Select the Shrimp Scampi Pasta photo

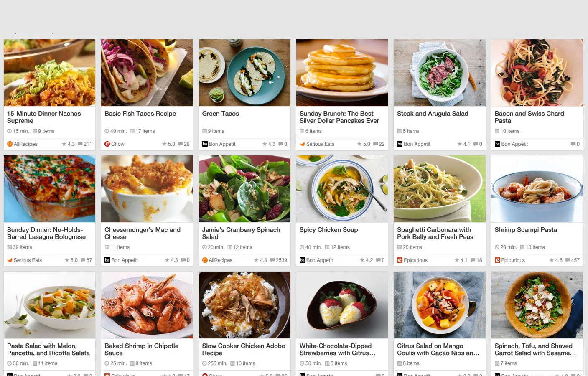[537, 189]
